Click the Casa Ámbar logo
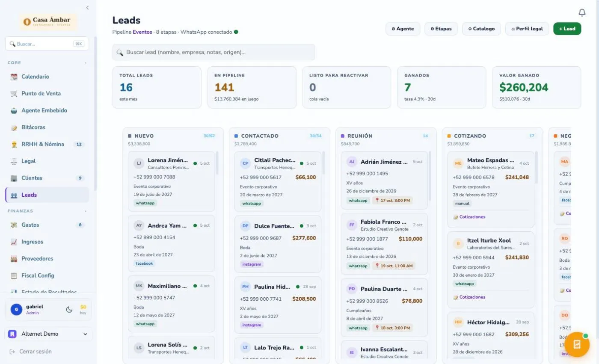 tap(48, 22)
